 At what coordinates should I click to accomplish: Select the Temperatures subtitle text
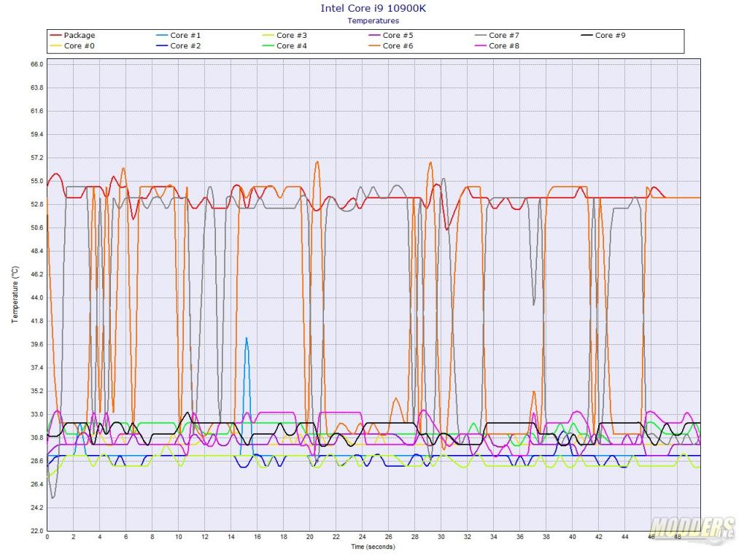click(x=373, y=21)
